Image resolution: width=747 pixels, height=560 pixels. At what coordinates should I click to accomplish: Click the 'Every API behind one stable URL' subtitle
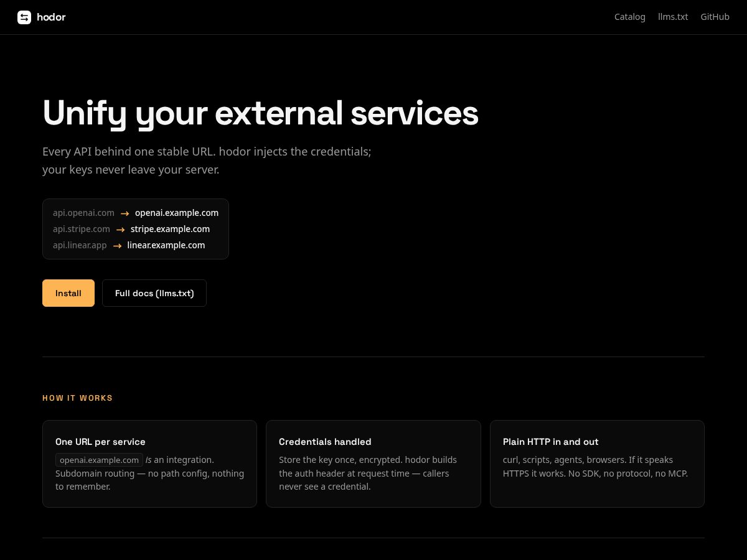207,161
